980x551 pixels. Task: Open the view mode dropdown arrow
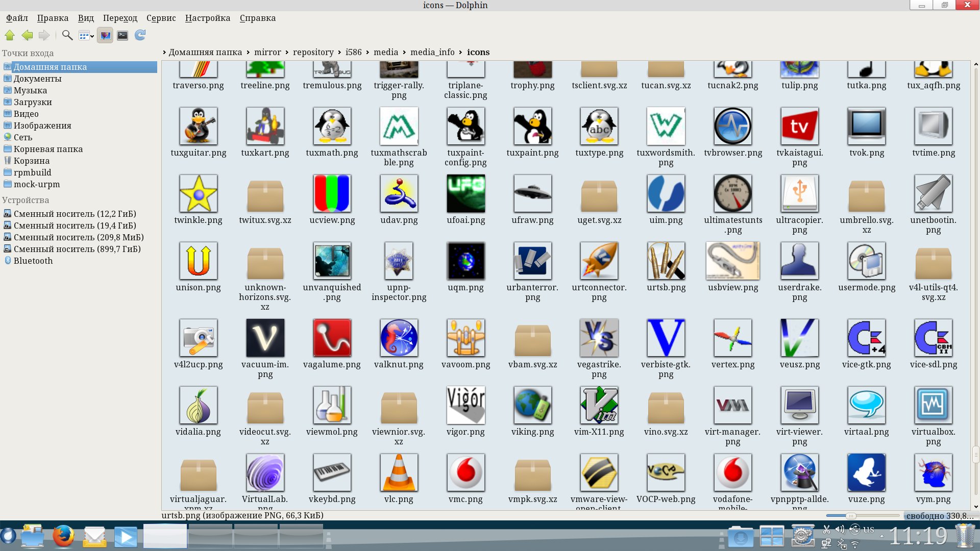click(92, 36)
